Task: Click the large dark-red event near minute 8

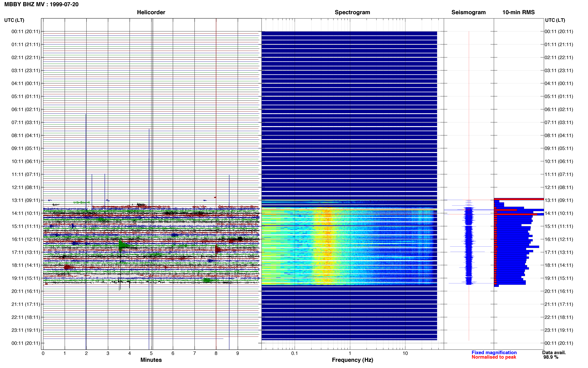Action: click(x=218, y=249)
